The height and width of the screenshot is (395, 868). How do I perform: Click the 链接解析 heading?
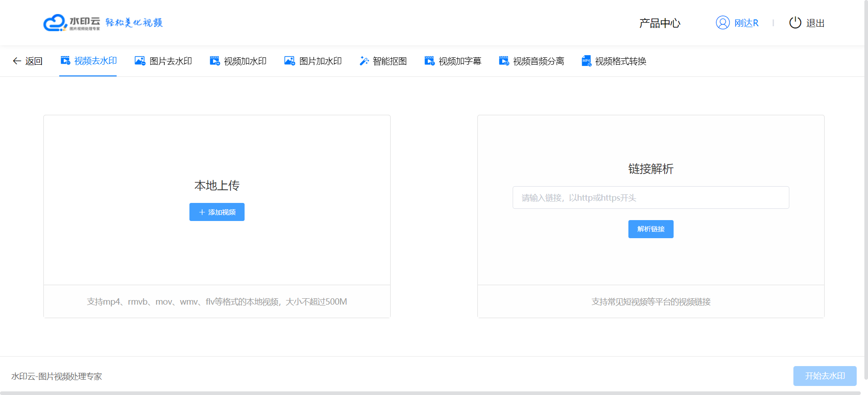click(x=651, y=169)
